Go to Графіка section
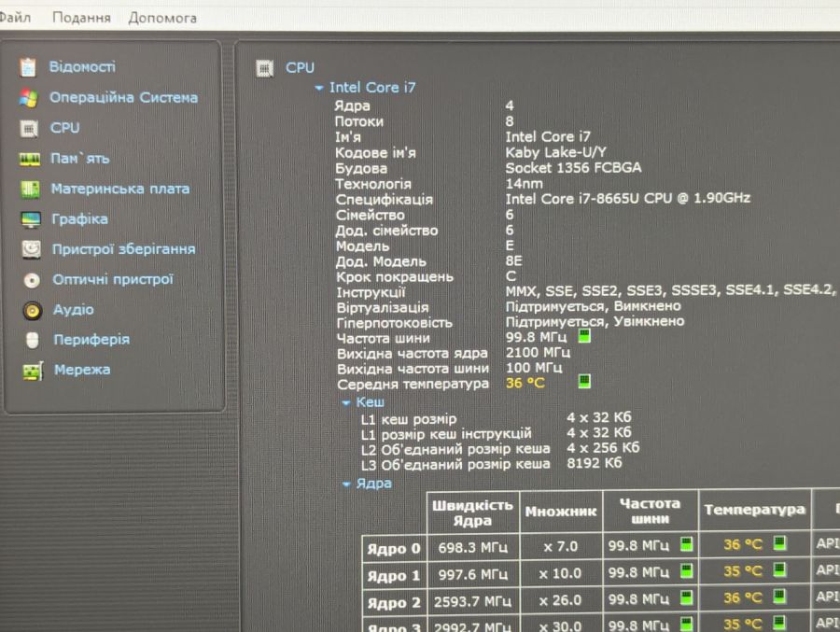 pyautogui.click(x=80, y=219)
